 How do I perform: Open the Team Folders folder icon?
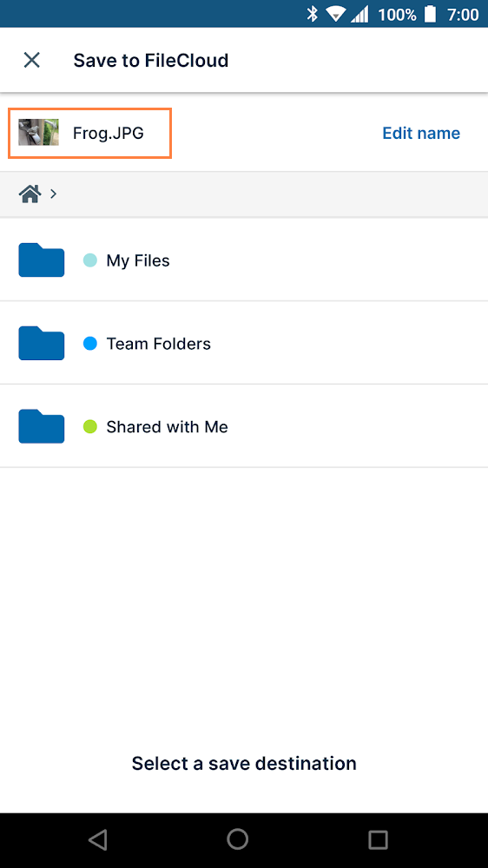[42, 343]
